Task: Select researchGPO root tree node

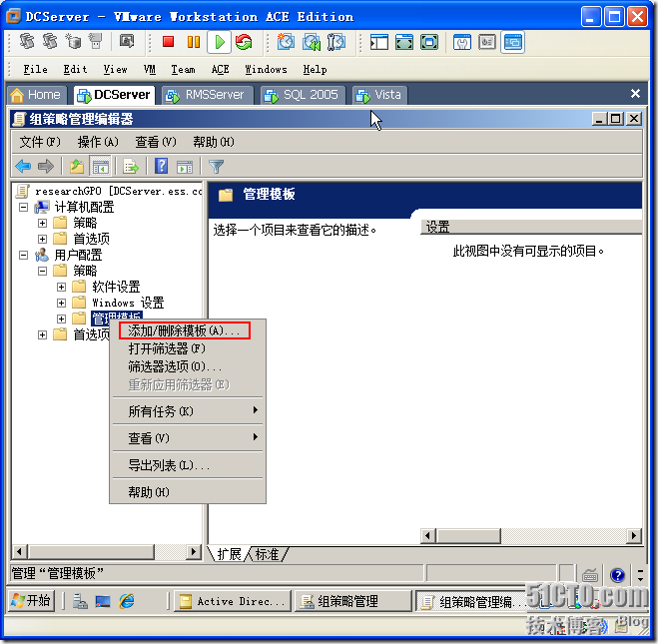Action: [109, 192]
